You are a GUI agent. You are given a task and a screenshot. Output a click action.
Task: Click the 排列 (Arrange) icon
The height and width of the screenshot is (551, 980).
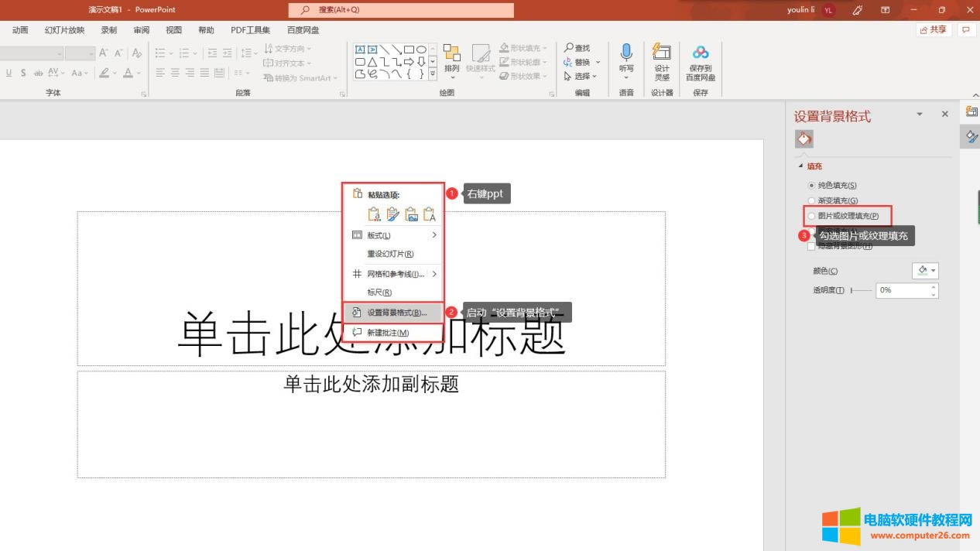[x=451, y=56]
